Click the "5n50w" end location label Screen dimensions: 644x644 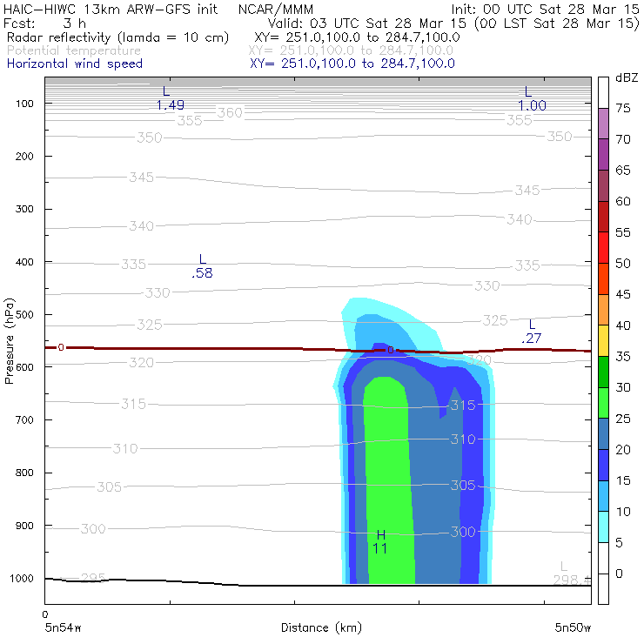(x=573, y=627)
